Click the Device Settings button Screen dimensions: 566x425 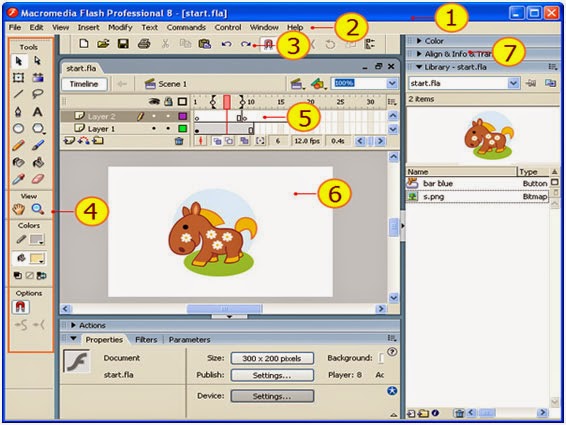272,396
